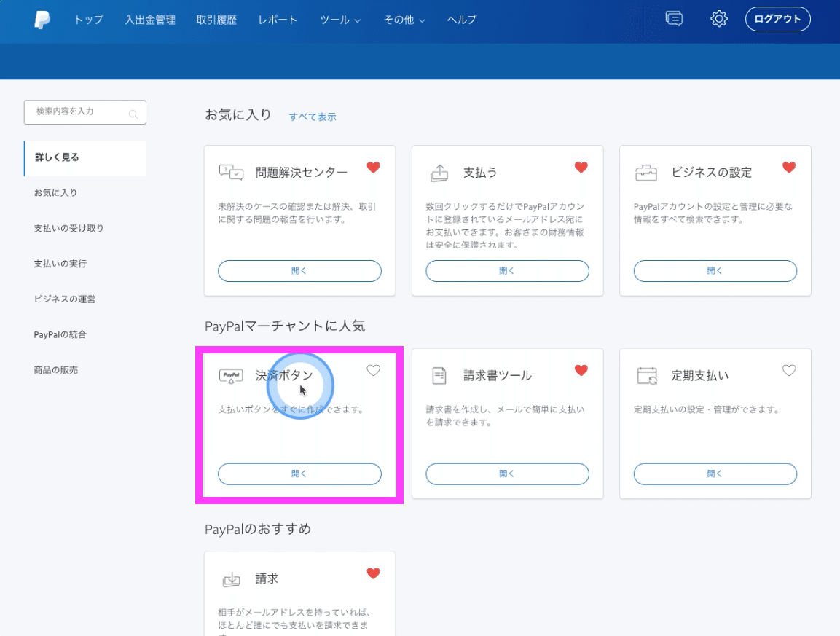The width and height of the screenshot is (840, 636).
Task: Select 詳しく見る in the sidebar
Action: pos(85,158)
